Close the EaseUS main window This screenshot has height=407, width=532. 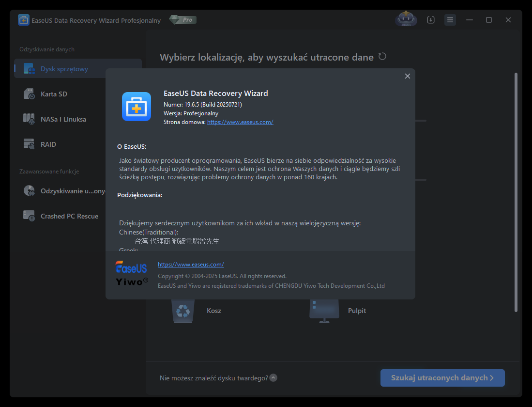508,20
